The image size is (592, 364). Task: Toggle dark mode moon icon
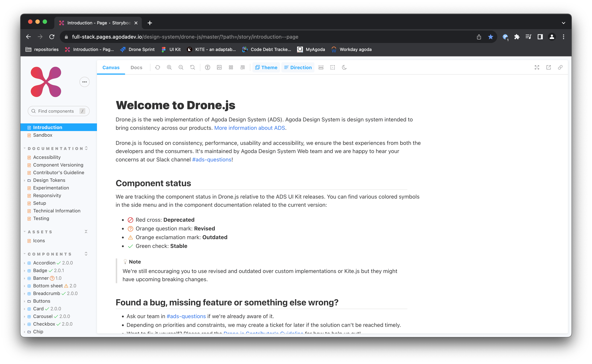pyautogui.click(x=344, y=67)
